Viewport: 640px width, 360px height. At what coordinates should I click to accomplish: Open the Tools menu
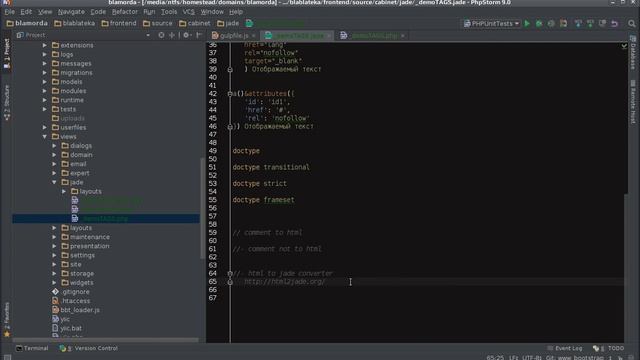pos(169,12)
